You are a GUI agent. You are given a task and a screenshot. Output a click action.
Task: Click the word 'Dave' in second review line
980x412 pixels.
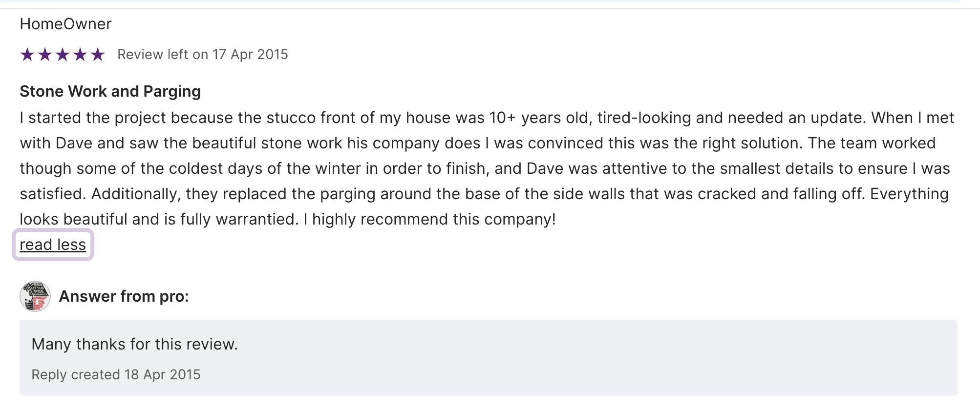click(x=74, y=143)
